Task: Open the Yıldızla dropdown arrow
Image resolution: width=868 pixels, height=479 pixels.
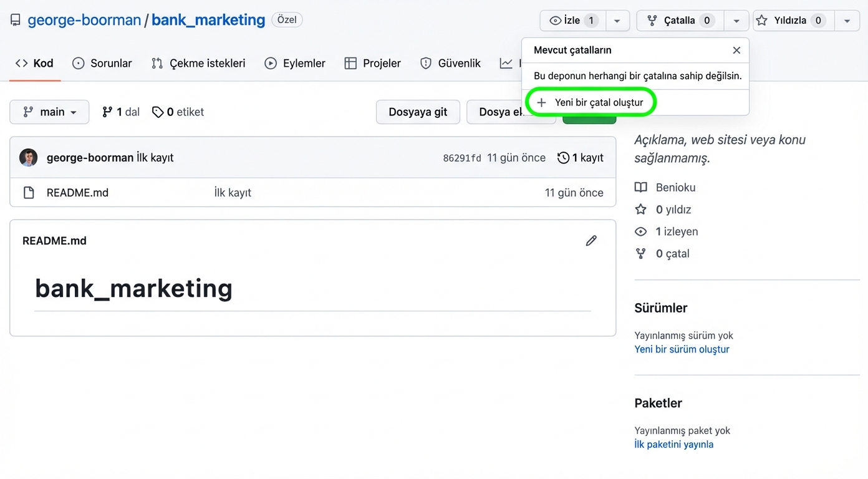Action: tap(847, 20)
